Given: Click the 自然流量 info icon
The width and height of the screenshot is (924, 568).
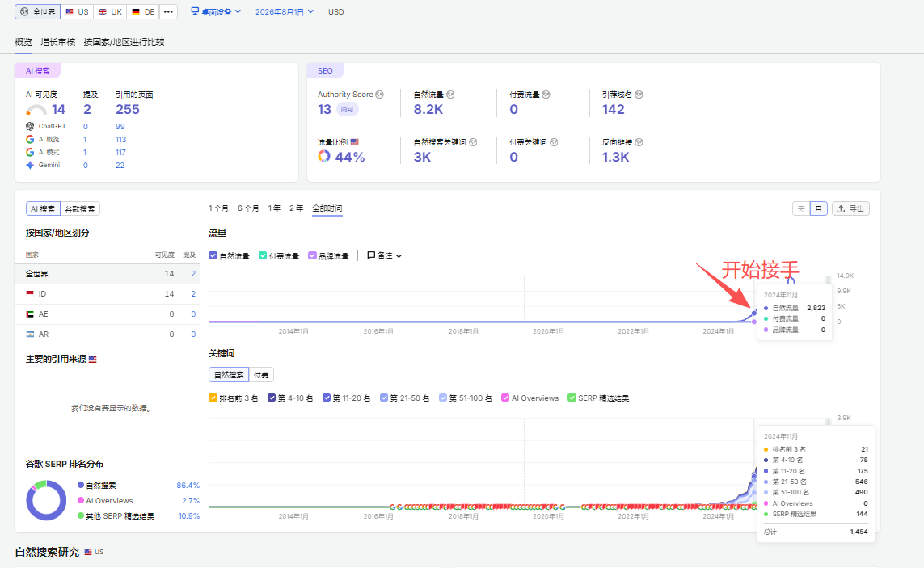Looking at the screenshot, I should 450,95.
